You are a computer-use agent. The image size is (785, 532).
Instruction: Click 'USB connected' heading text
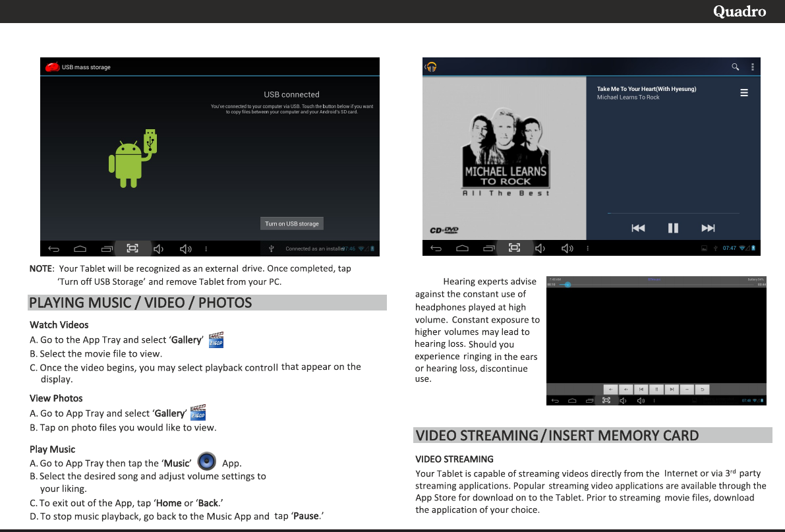(292, 94)
